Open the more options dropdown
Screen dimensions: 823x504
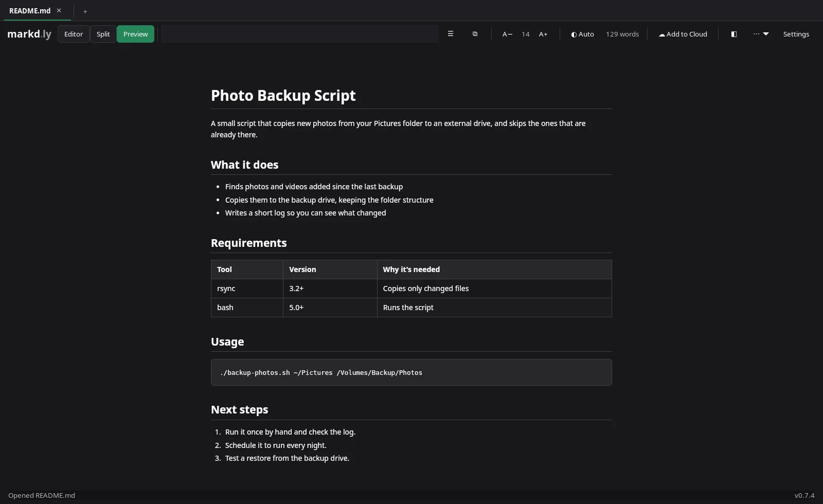coord(761,34)
